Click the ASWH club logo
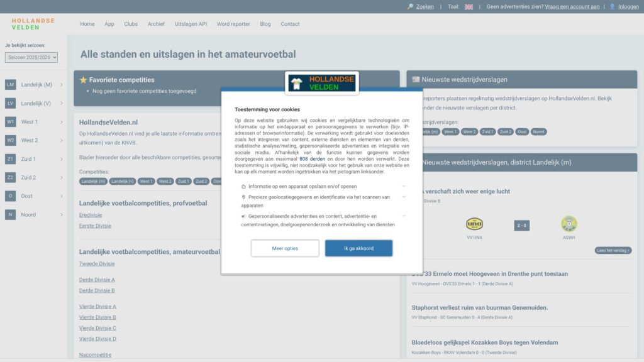Viewport: 644px width, 362px height. pos(569,224)
